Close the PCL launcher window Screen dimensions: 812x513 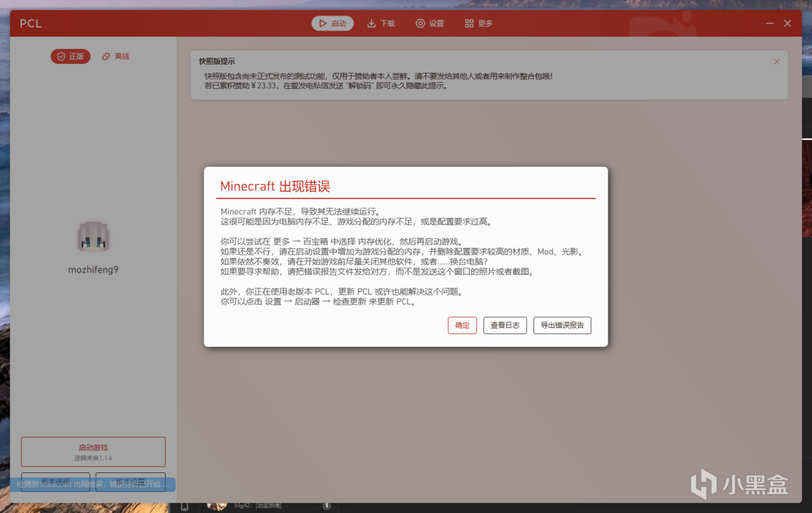click(787, 23)
